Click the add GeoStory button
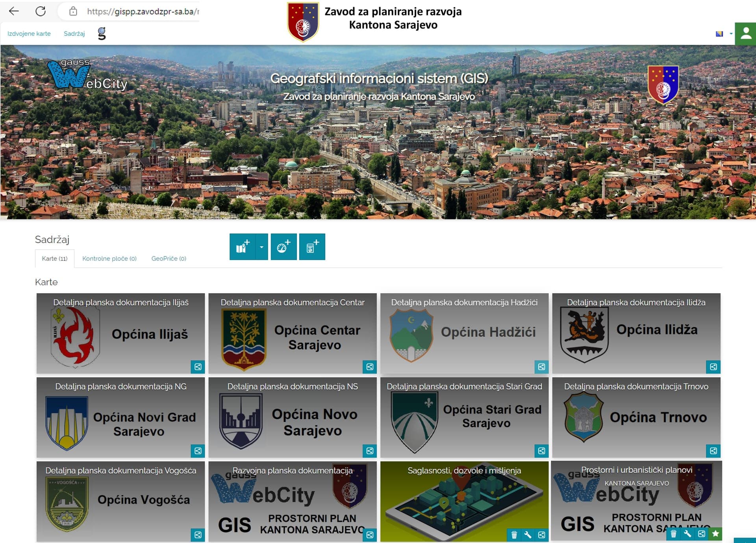The width and height of the screenshot is (756, 543). click(x=312, y=247)
